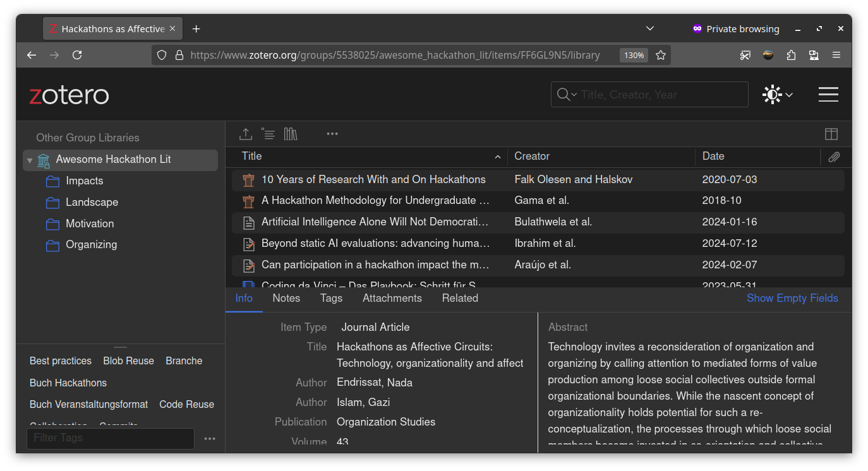Open the Impacts collection
The height and width of the screenshot is (471, 868).
[84, 181]
